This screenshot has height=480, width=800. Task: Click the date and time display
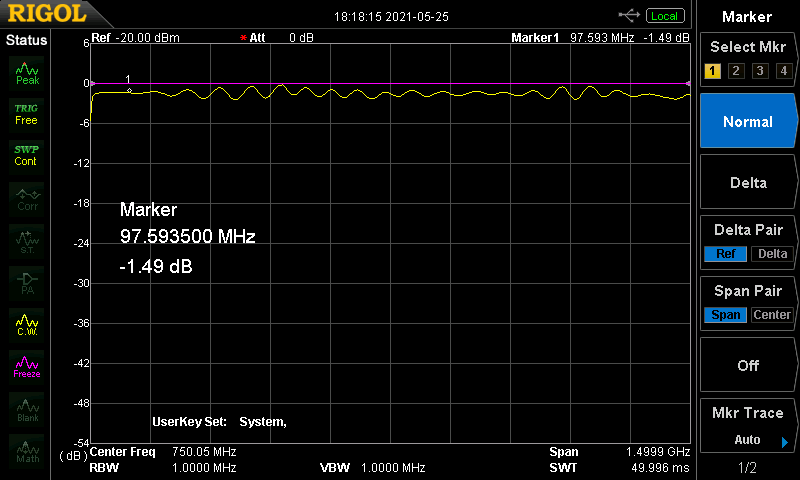pos(391,17)
